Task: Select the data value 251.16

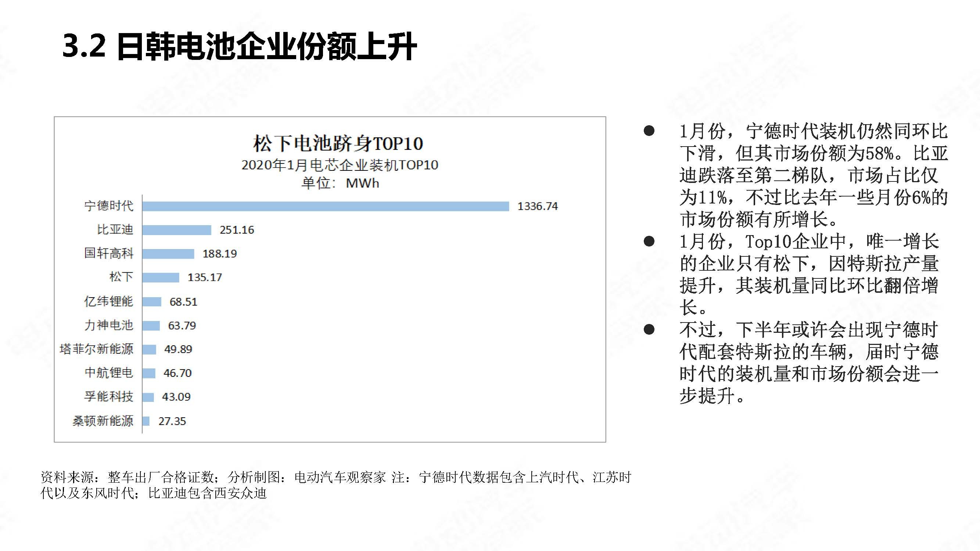Action: coord(237,230)
